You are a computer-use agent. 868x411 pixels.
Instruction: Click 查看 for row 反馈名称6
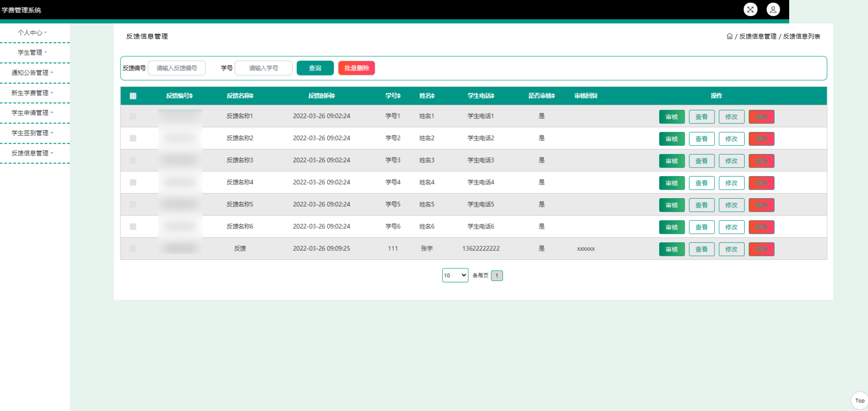tap(701, 227)
